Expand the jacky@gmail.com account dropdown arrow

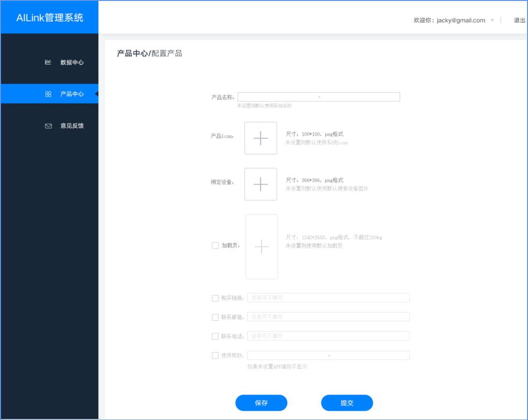(492, 20)
